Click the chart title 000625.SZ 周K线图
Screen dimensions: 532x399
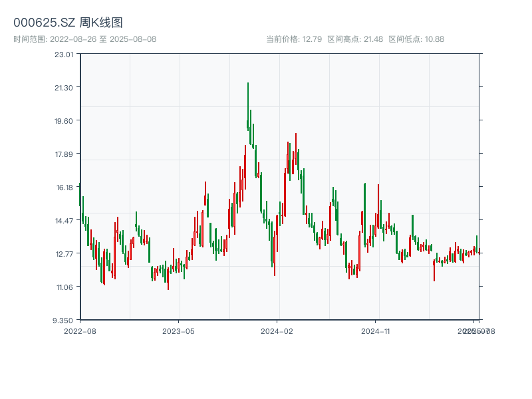(x=68, y=23)
